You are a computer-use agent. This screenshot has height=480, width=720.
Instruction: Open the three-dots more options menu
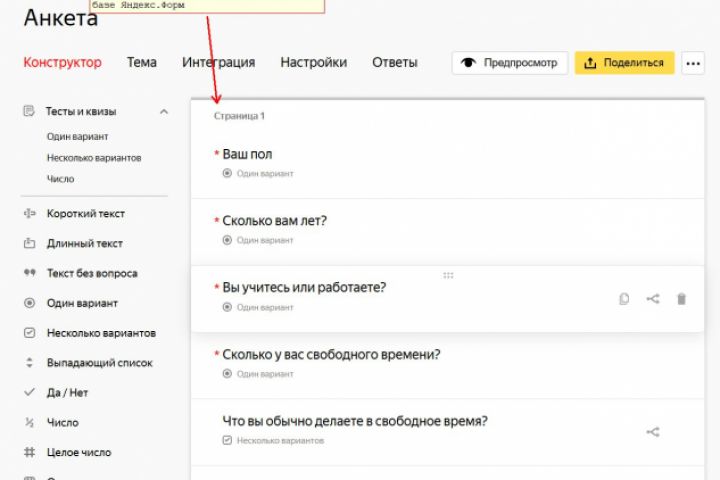tap(693, 63)
